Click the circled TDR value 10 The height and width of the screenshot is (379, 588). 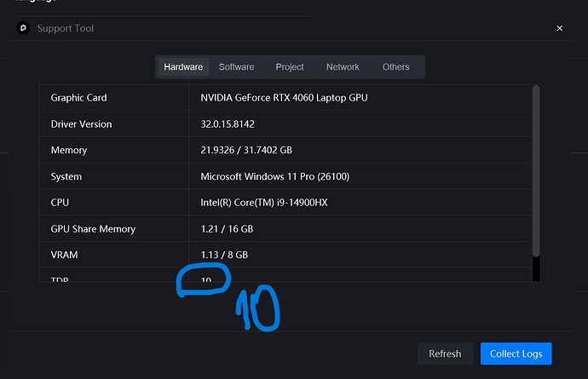pyautogui.click(x=206, y=278)
